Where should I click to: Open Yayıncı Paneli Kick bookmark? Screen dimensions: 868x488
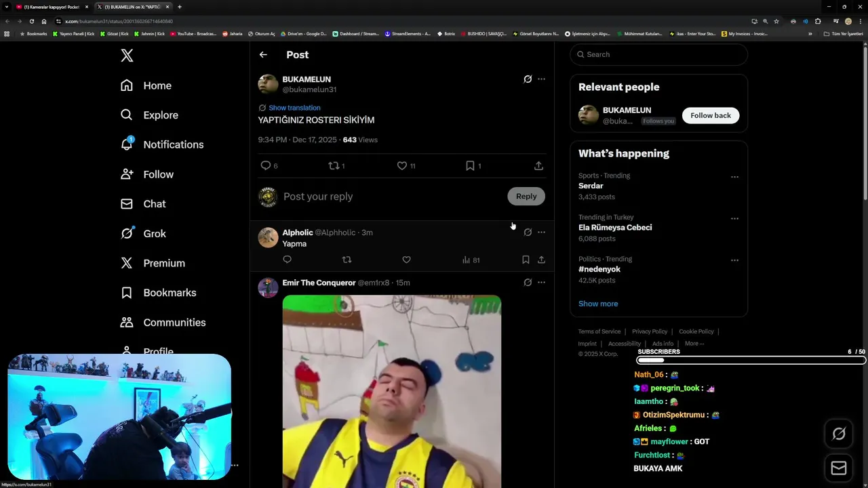point(73,34)
